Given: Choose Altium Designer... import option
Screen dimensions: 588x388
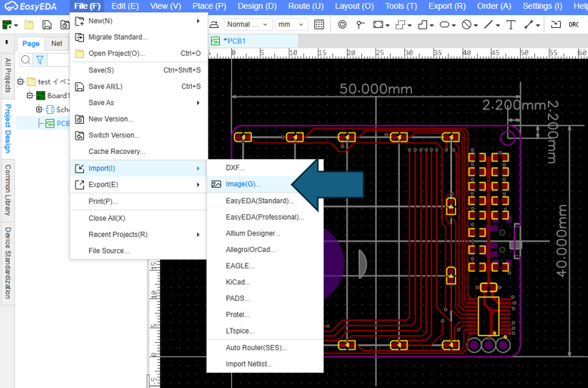Looking at the screenshot, I should [252, 233].
